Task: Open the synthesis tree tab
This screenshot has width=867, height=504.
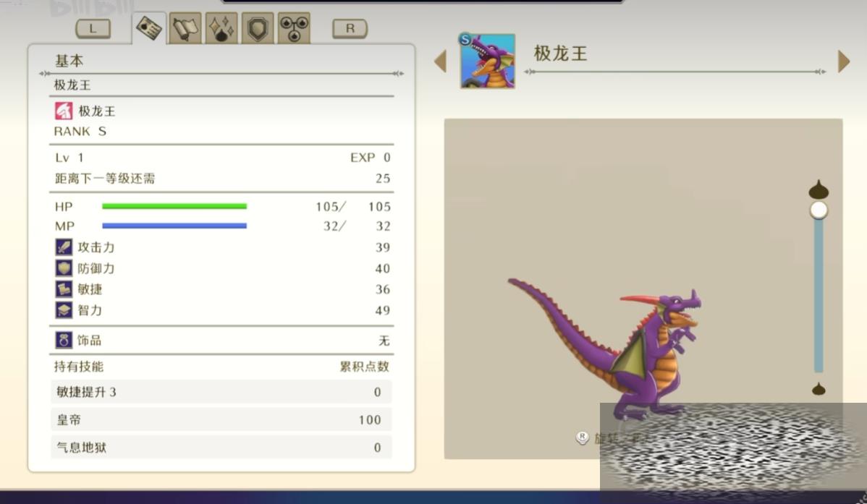Action: tap(294, 27)
